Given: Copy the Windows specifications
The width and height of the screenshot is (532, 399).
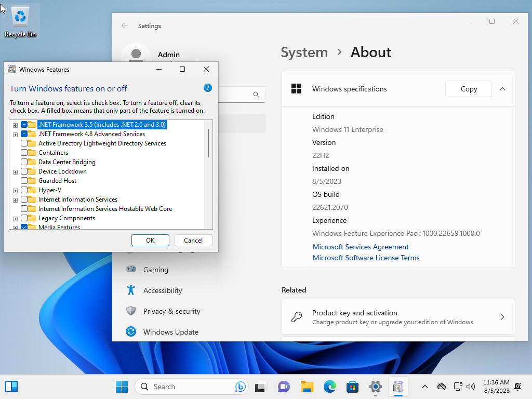Looking at the screenshot, I should (469, 89).
